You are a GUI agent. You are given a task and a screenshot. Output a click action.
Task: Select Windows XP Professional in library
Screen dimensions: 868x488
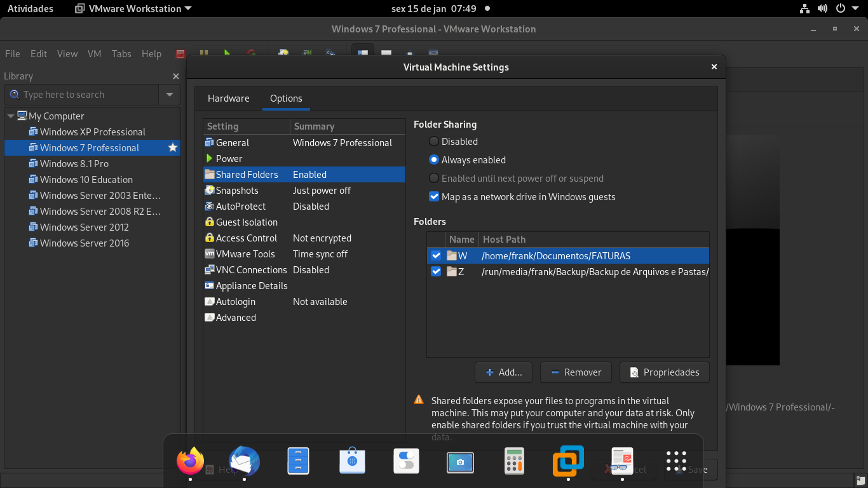[92, 132]
